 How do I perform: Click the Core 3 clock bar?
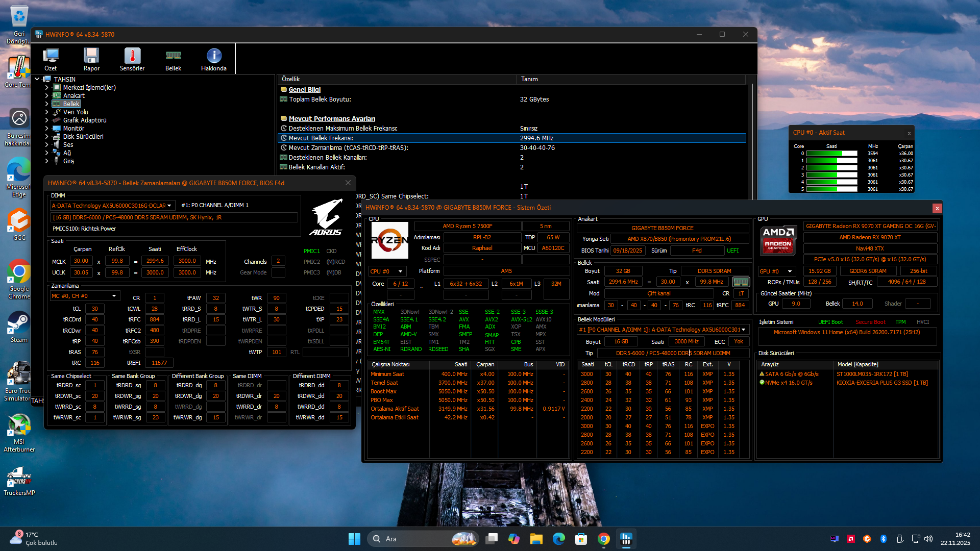coord(831,175)
